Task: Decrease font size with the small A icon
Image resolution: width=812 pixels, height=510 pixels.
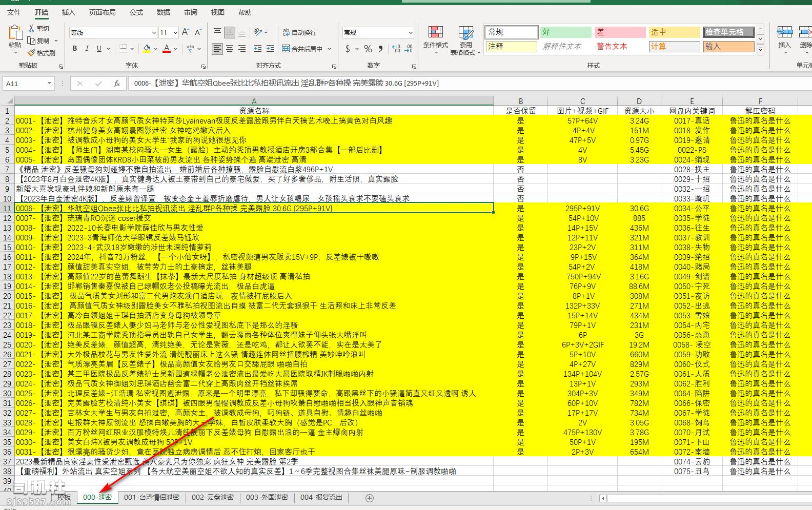Action: [x=198, y=32]
